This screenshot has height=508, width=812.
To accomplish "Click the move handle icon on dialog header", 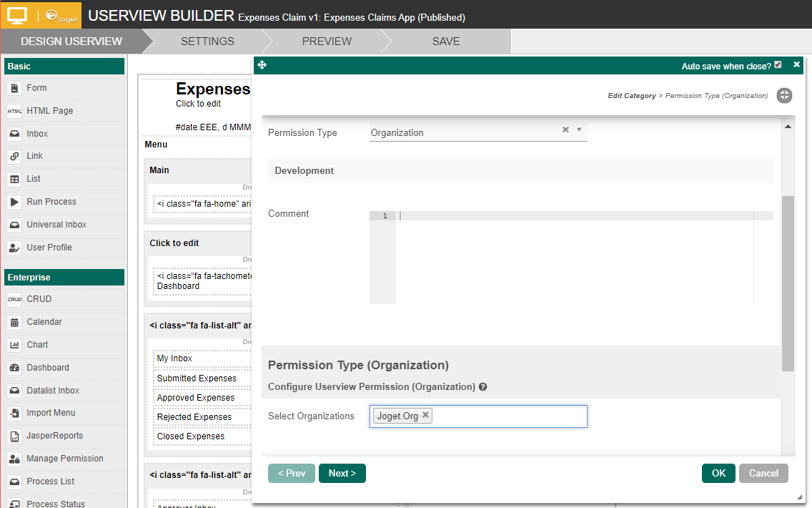I will click(x=262, y=65).
